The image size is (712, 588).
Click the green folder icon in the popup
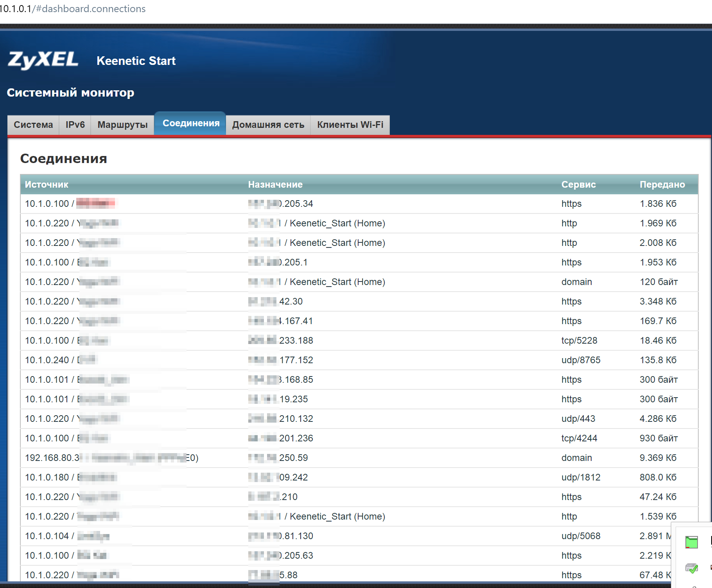click(691, 542)
